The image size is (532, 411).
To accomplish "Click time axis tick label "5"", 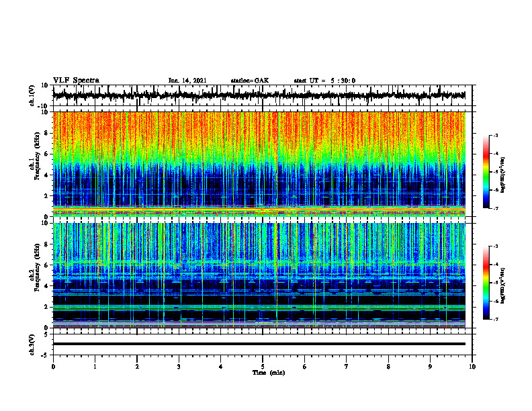I will tap(263, 367).
